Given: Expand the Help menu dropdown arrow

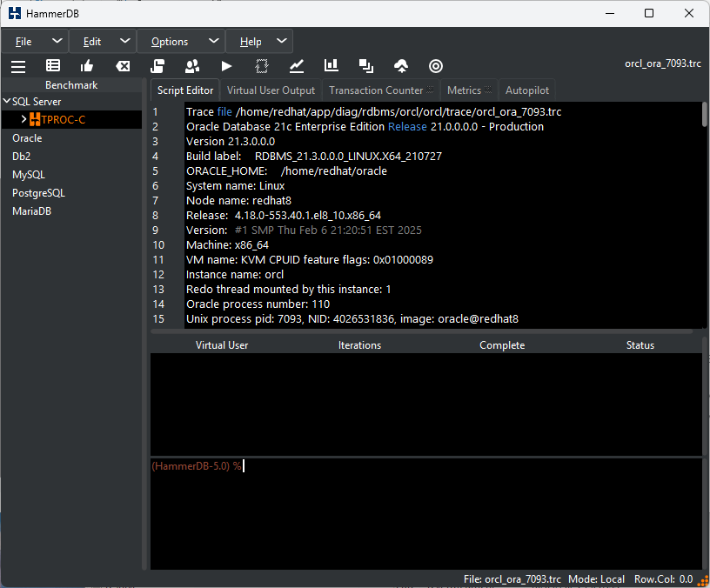Looking at the screenshot, I should pyautogui.click(x=282, y=41).
